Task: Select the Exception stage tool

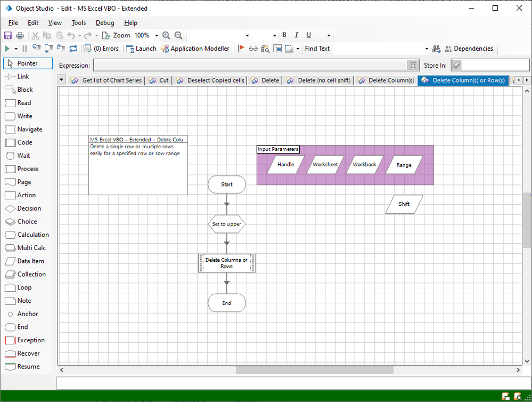Action: coord(25,340)
